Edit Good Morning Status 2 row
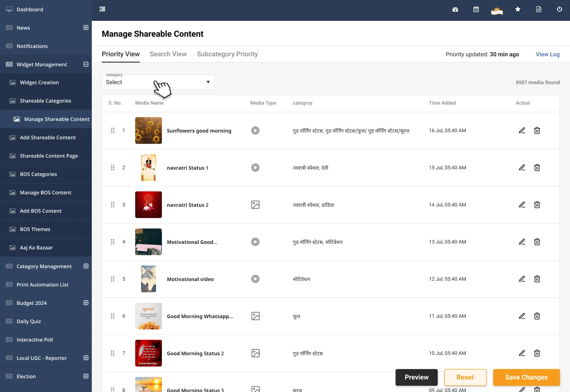This screenshot has width=570, height=392. coord(522,353)
